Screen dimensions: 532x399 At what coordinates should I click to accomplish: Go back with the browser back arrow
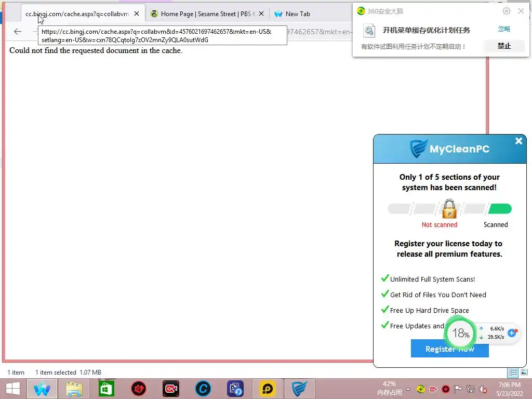click(18, 32)
